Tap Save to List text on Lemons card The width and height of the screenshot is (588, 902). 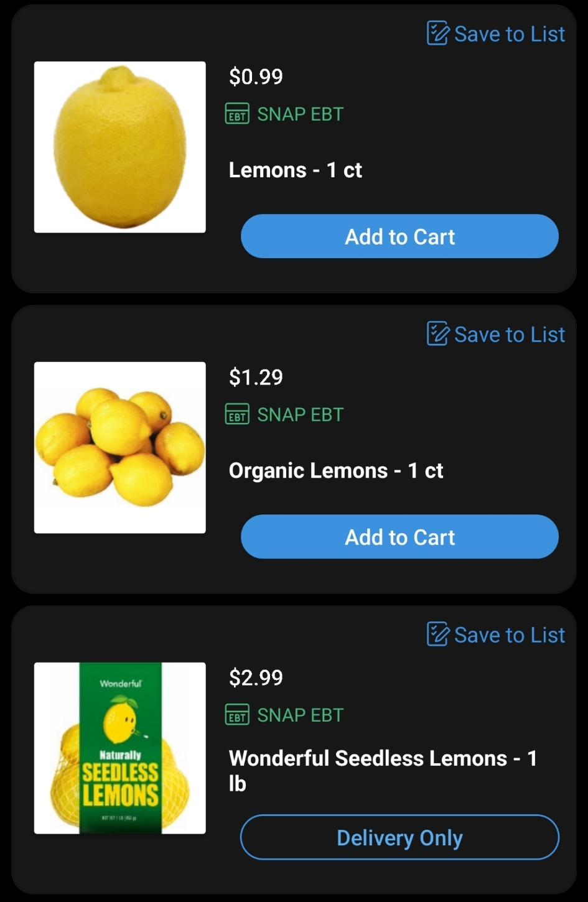tap(510, 34)
